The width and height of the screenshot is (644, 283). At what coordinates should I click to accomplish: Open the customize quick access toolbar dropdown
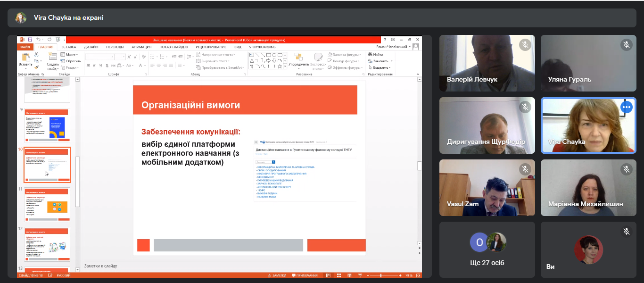click(x=65, y=40)
